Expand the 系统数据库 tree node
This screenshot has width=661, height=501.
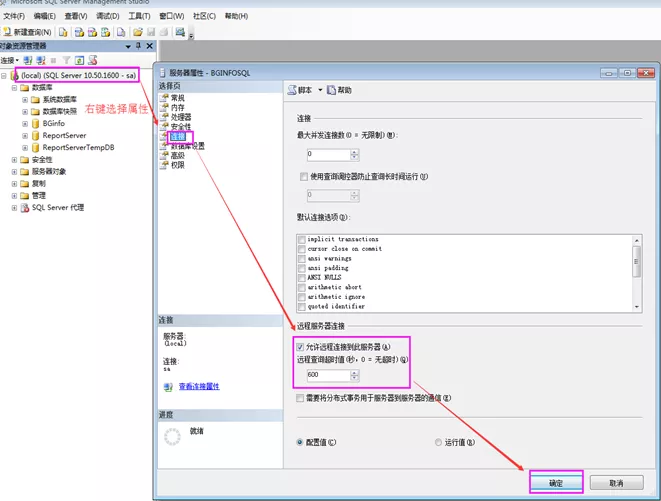(x=25, y=100)
